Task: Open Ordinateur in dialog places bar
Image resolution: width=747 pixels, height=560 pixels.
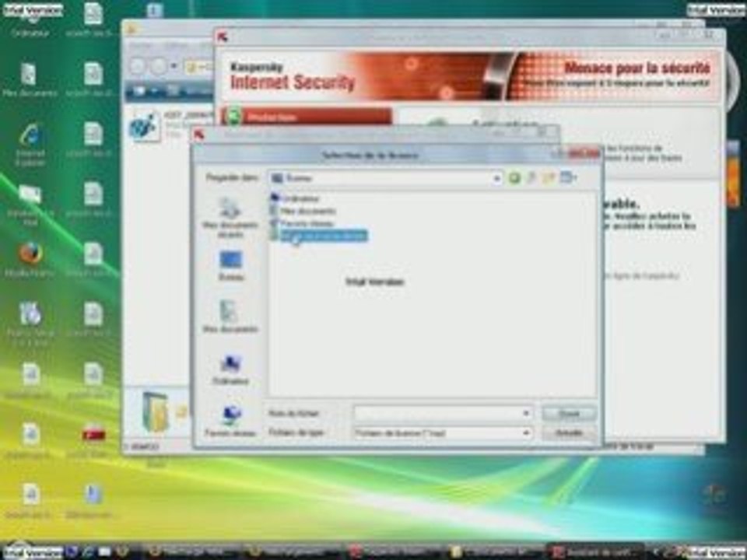Action: point(230,370)
